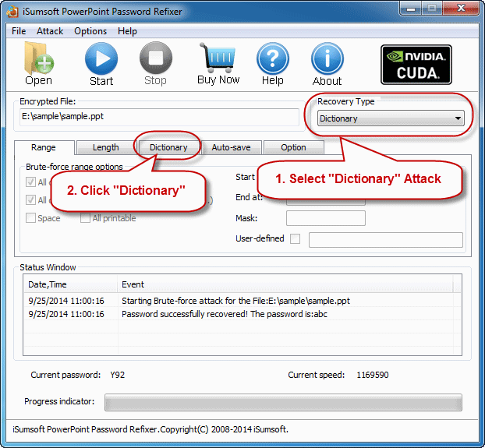Open the Options menu

(x=90, y=31)
